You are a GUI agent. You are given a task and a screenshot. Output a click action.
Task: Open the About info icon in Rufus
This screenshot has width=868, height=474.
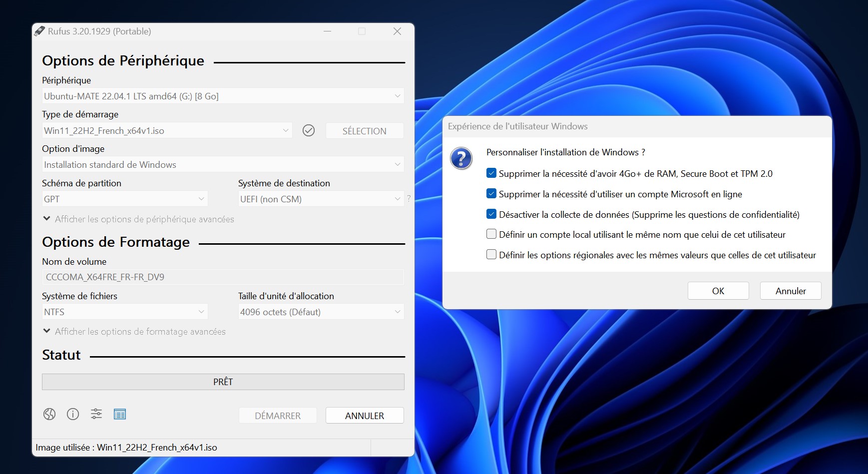pos(73,414)
